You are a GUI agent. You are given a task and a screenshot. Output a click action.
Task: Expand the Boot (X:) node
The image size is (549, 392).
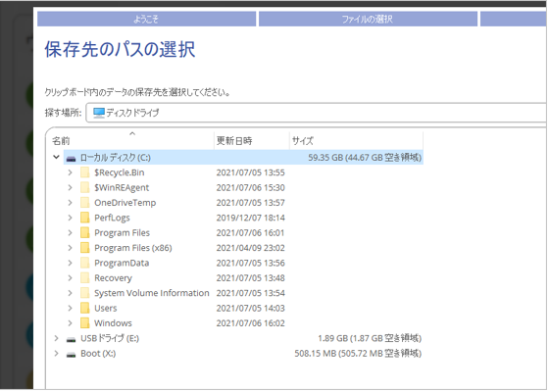(56, 354)
